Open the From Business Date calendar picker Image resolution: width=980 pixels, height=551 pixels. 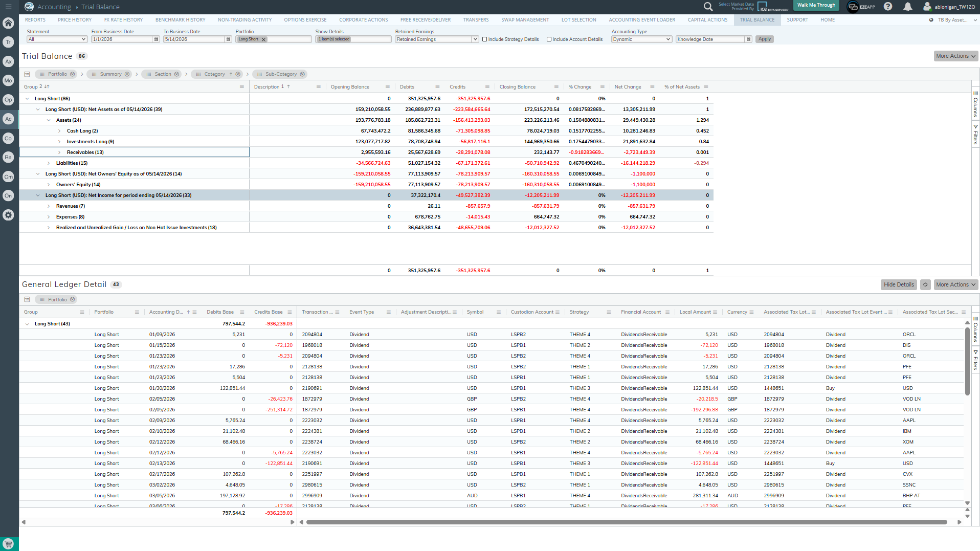pyautogui.click(x=156, y=39)
